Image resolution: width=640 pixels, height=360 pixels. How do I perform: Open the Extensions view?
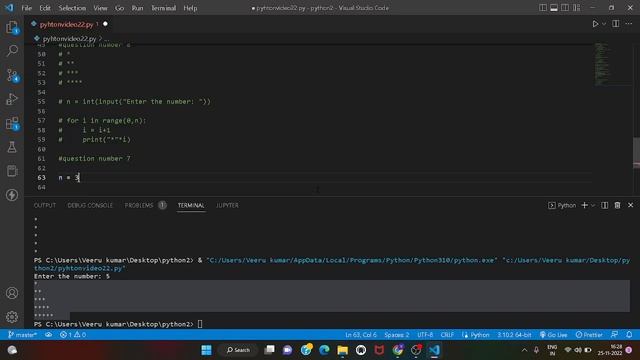click(12, 123)
